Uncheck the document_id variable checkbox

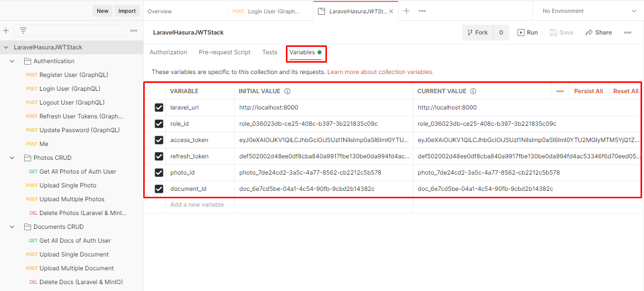coord(159,189)
